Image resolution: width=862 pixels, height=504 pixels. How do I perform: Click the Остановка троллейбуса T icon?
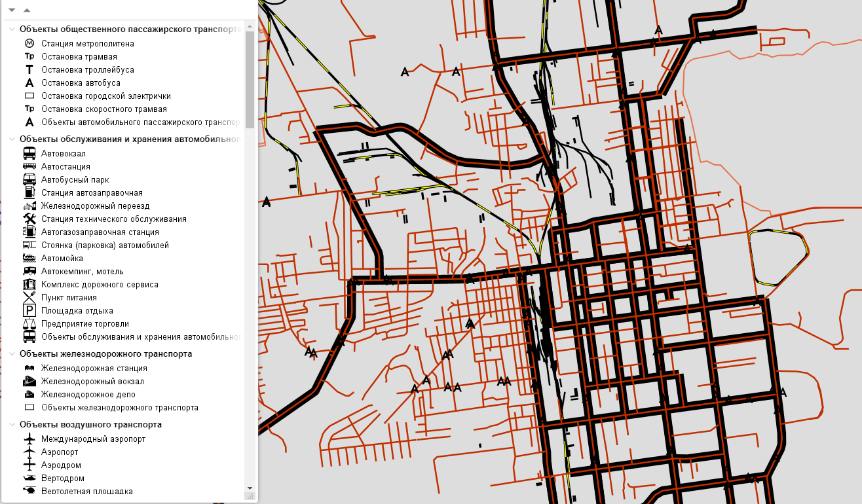pos(29,69)
